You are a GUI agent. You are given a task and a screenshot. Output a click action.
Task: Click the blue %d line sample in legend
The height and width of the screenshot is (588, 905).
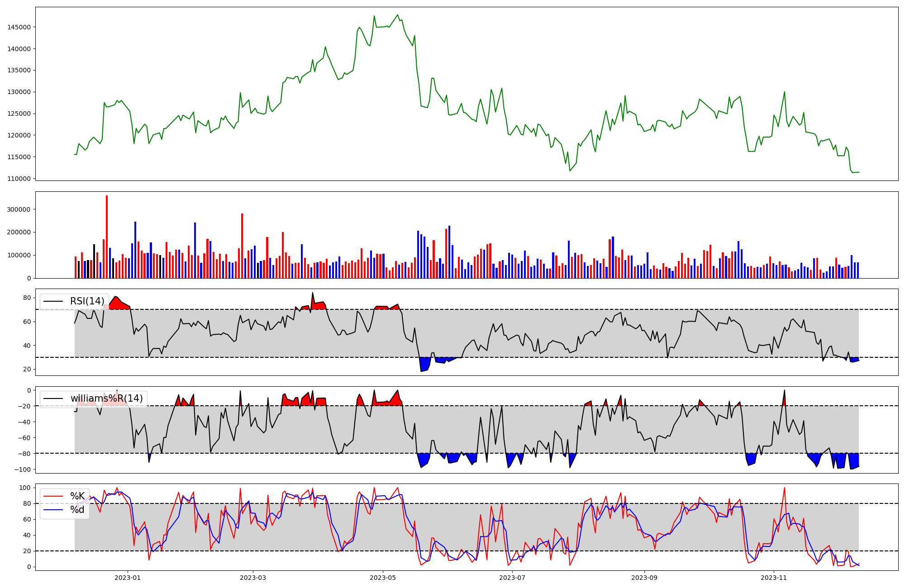click(53, 510)
